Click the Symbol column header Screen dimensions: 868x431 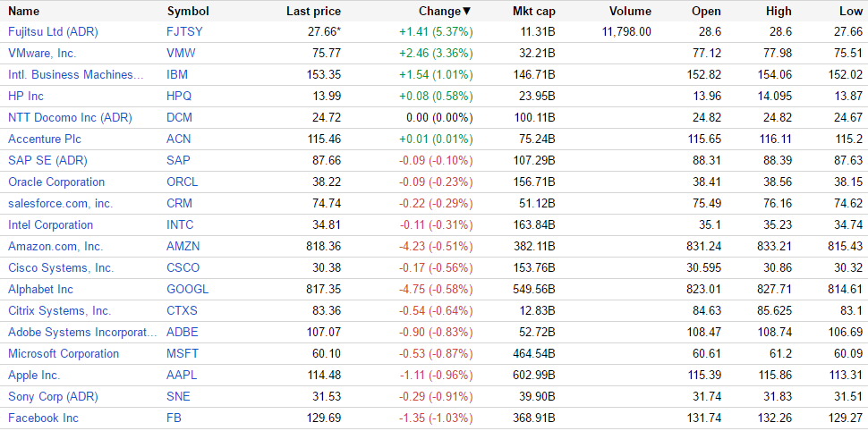188,11
